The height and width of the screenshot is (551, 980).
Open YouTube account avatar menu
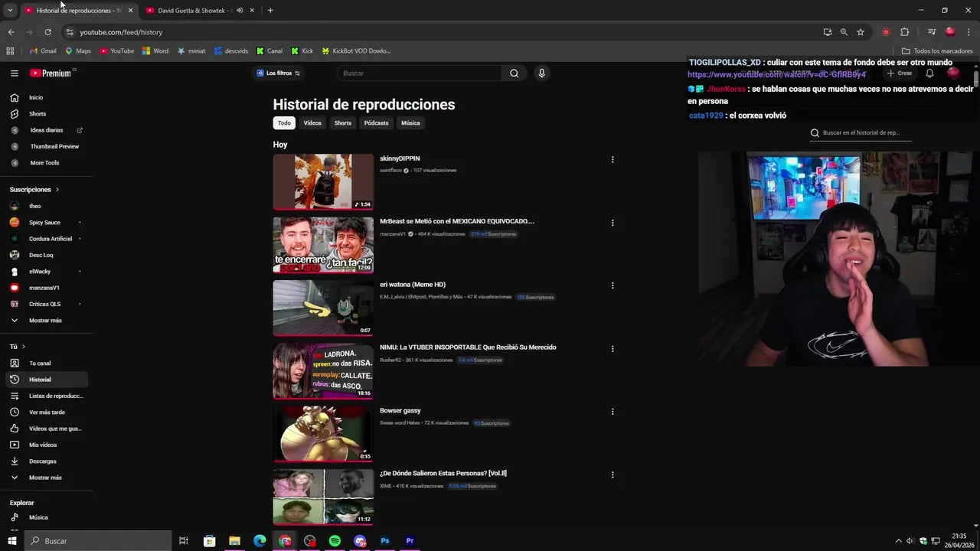(x=953, y=73)
